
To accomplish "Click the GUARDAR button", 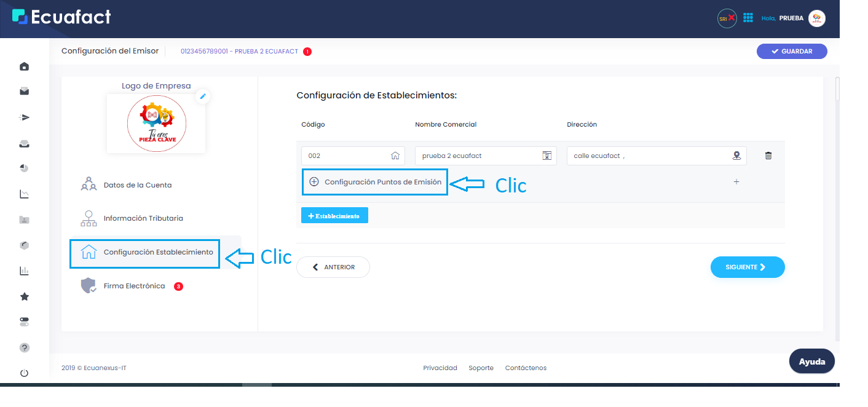I will click(792, 51).
